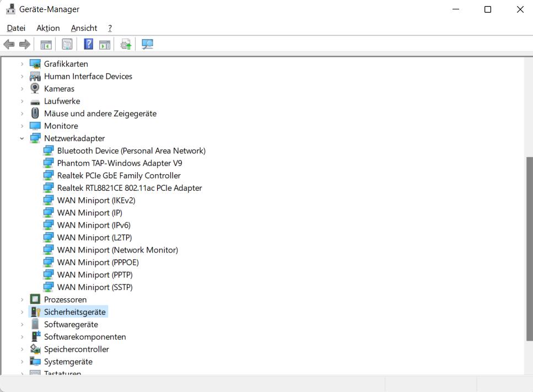Minimize the Geräte-Manager window
The width and height of the screenshot is (533, 392).
(456, 9)
